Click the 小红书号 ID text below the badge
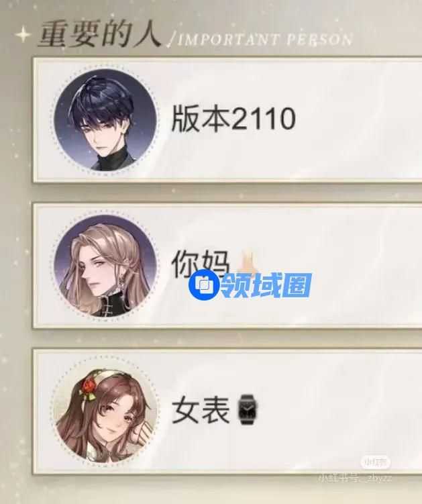 (355, 478)
